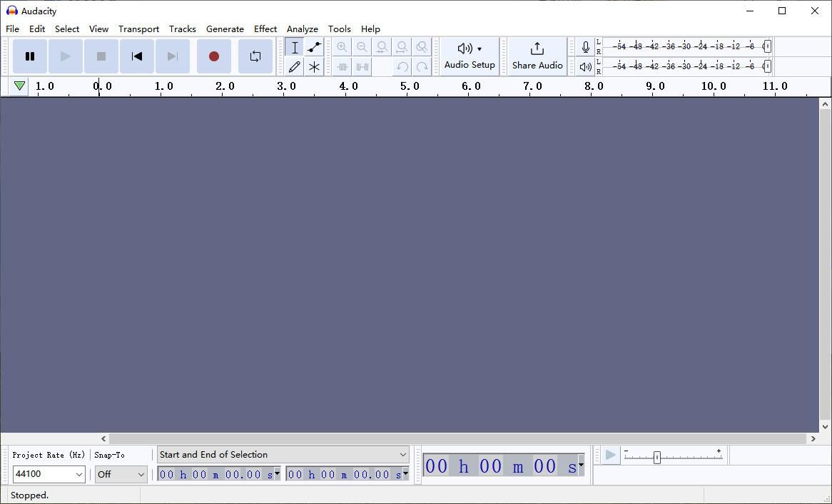Open the View menu

click(x=98, y=29)
